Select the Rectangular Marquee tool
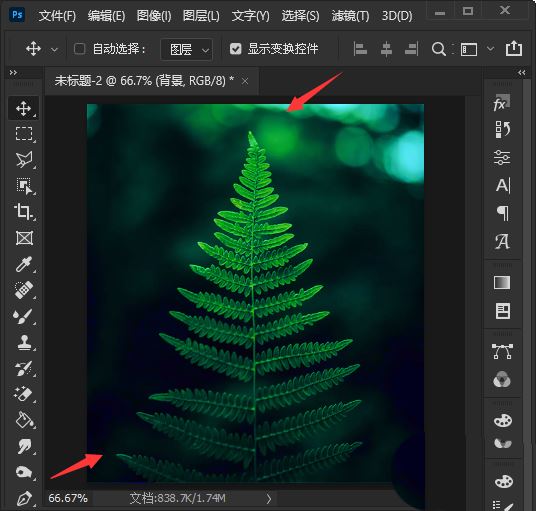Screen dimensions: 536x511 24,134
